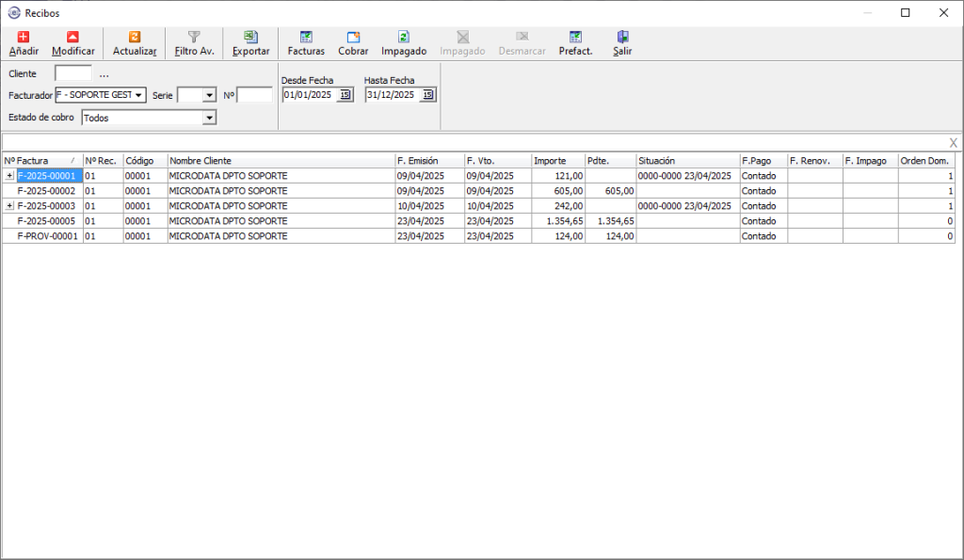Viewport: 964px width, 560px height.
Task: Click the Cobrar toolbar icon
Action: coord(353,38)
